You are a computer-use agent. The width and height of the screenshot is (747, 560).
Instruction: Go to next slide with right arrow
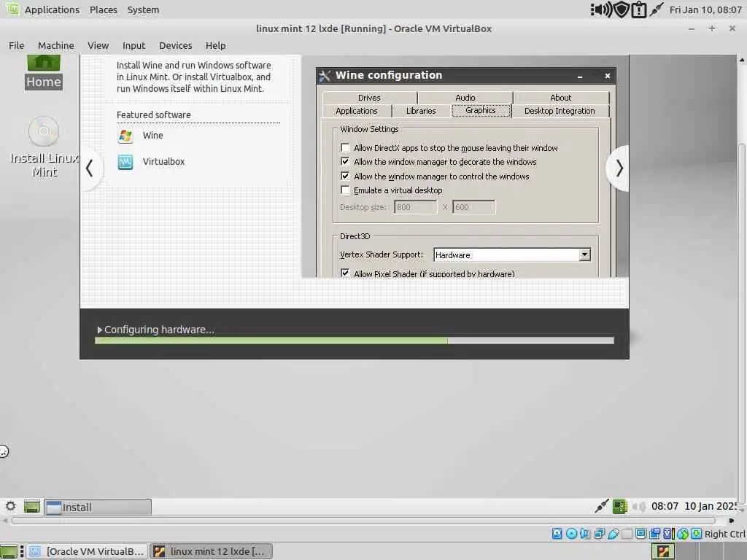click(619, 168)
